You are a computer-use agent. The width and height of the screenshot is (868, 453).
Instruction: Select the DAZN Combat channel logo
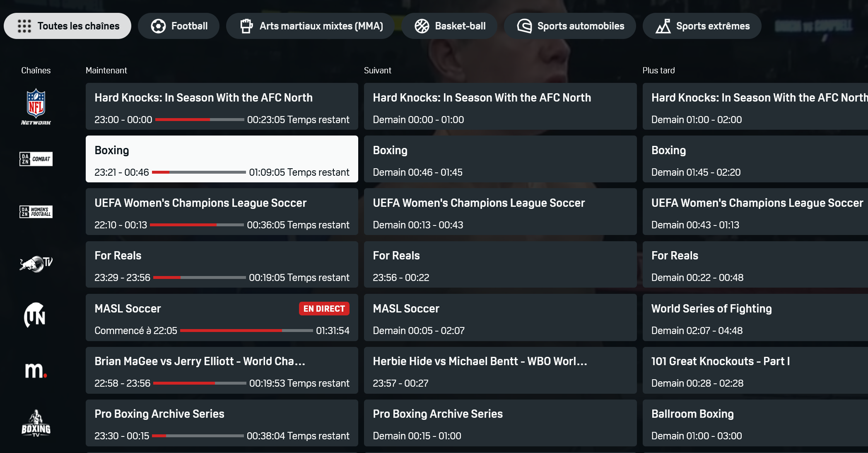[x=36, y=159]
